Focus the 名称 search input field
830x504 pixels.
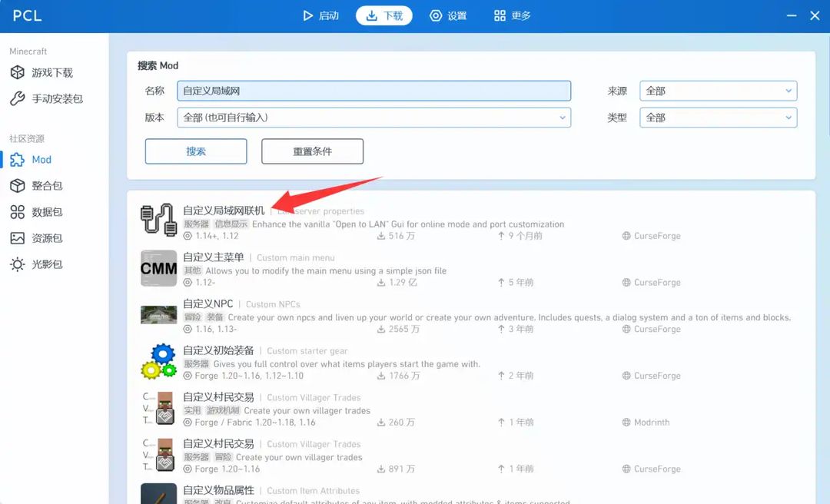click(x=373, y=91)
